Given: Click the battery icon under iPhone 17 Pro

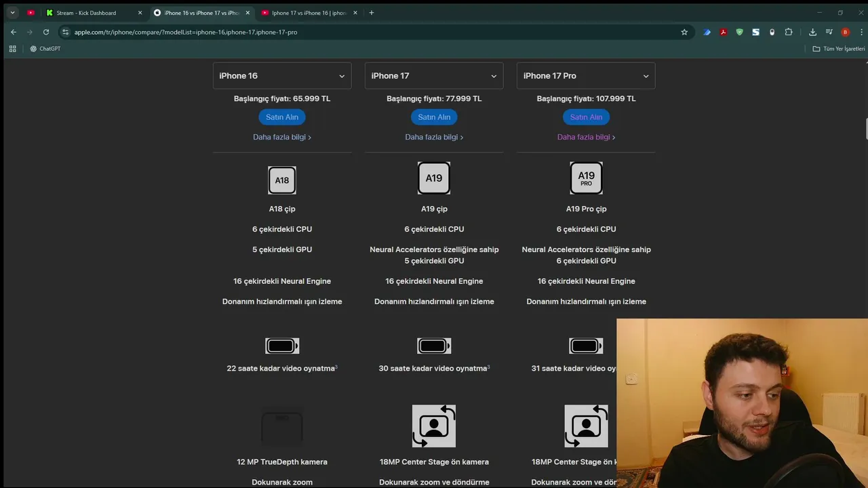Looking at the screenshot, I should [x=586, y=346].
